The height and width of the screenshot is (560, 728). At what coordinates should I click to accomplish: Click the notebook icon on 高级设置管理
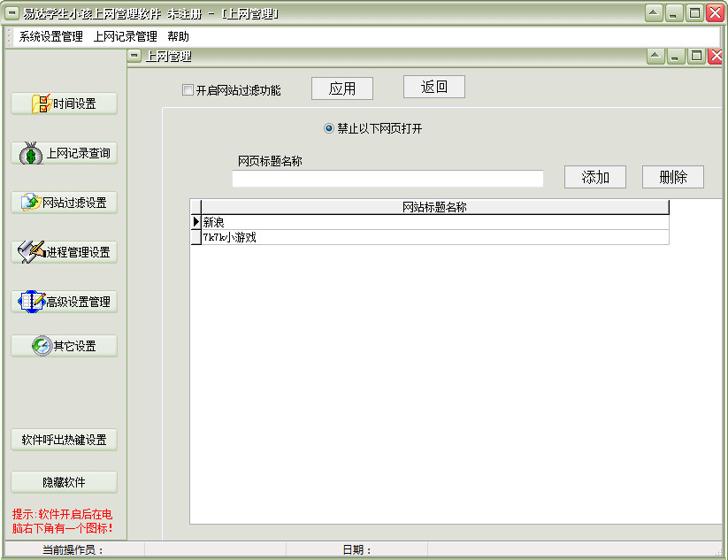32,302
